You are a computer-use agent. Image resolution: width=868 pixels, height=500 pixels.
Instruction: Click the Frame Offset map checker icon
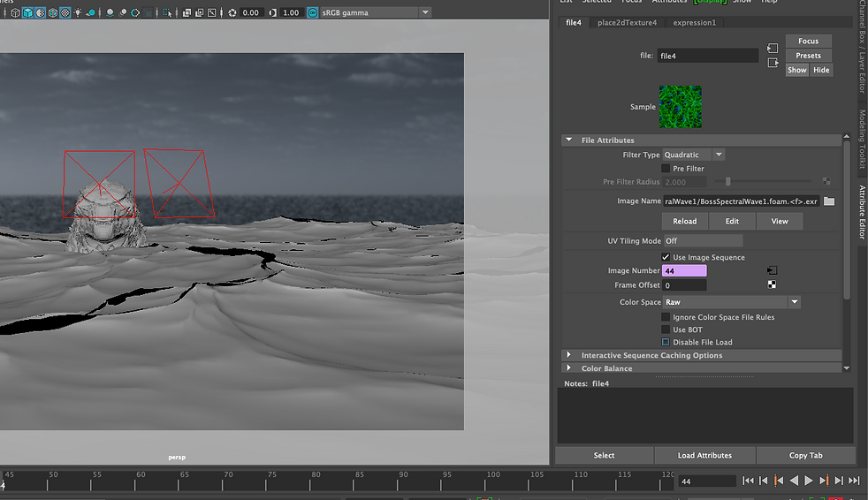point(772,284)
